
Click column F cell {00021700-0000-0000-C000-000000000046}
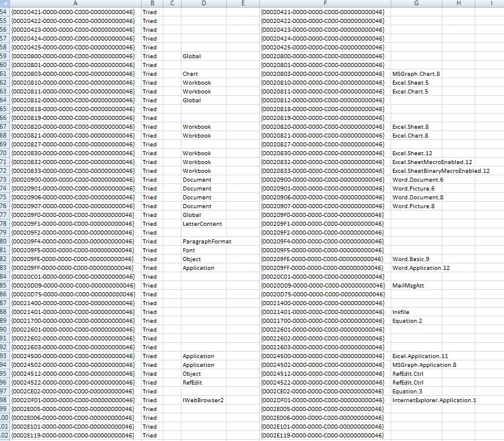point(325,321)
